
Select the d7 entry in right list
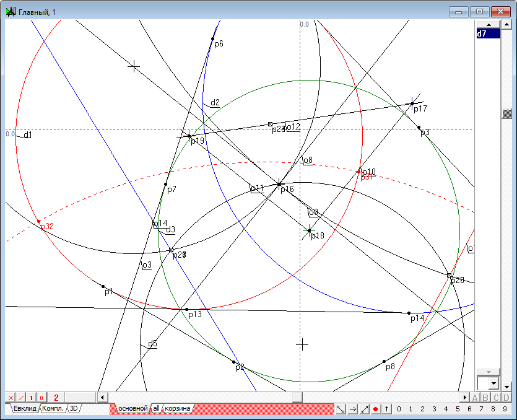(489, 33)
